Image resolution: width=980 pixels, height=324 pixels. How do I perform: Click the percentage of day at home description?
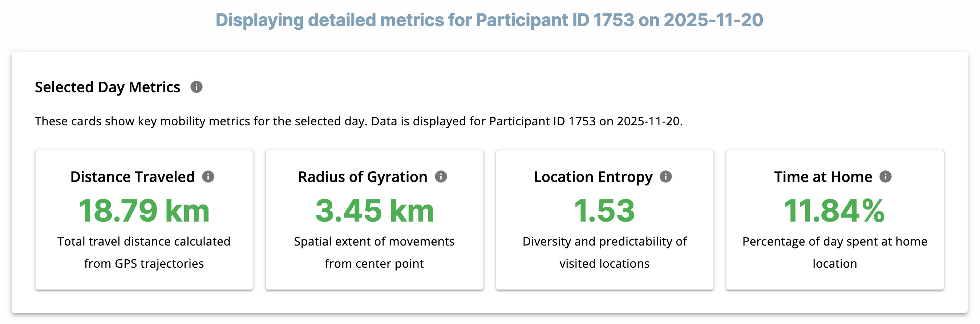(834, 252)
